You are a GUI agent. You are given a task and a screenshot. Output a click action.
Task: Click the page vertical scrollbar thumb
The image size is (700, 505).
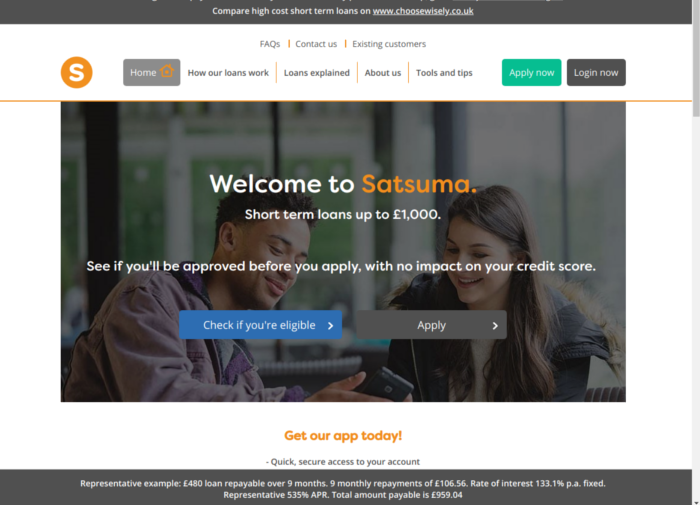click(696, 58)
